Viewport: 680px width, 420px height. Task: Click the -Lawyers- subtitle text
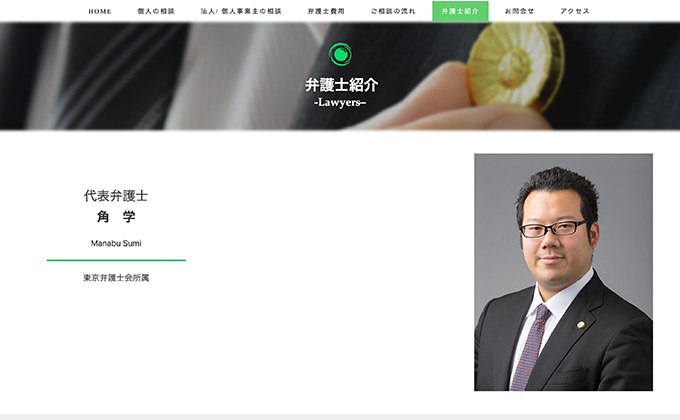(340, 103)
